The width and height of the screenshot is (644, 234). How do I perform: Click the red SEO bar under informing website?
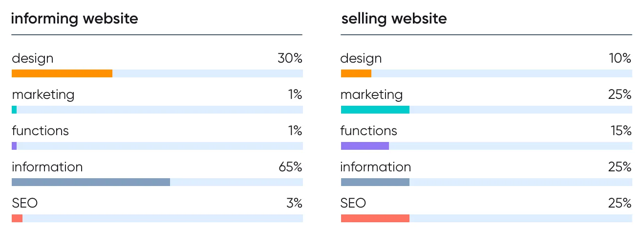click(x=17, y=218)
